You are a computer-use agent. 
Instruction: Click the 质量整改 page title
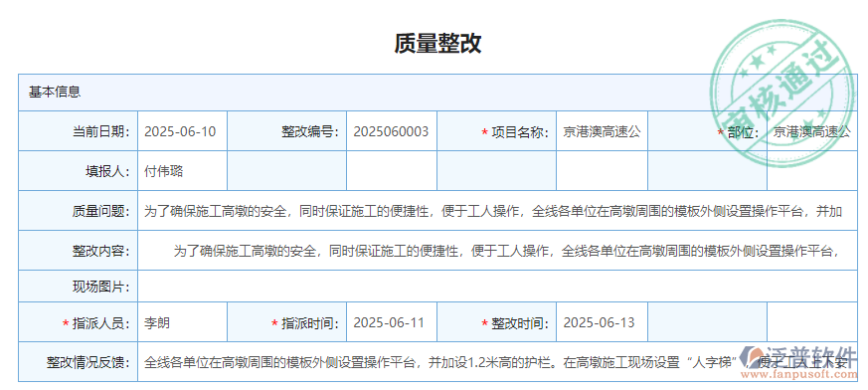point(437,43)
